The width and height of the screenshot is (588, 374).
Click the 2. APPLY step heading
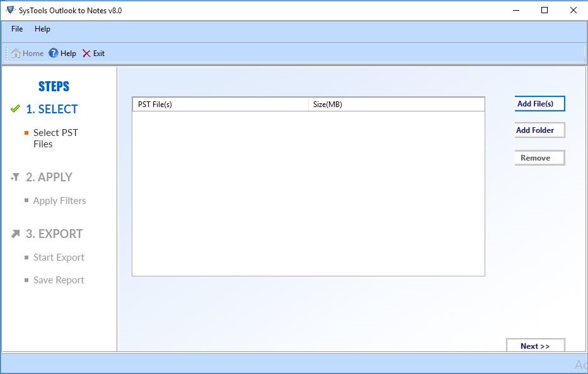(49, 177)
